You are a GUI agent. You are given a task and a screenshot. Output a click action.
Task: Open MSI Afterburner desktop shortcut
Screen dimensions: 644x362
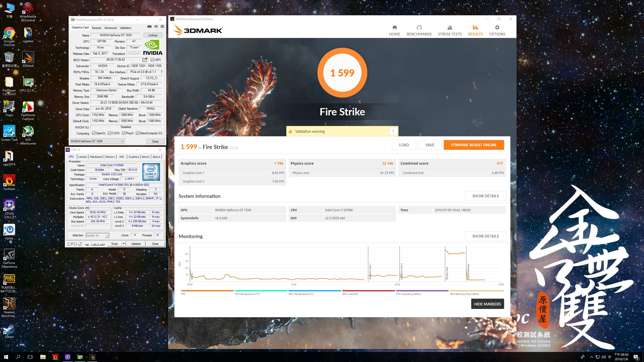pos(28,135)
